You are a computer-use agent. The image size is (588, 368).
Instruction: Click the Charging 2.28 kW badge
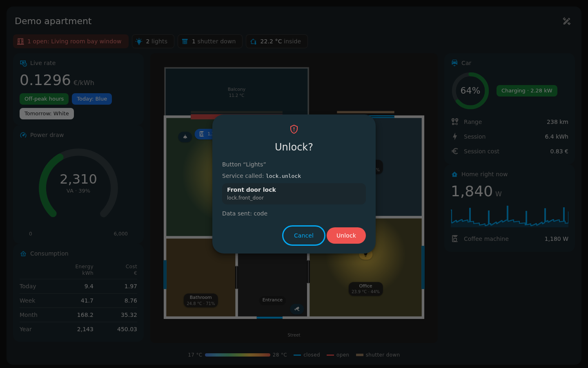(x=527, y=91)
